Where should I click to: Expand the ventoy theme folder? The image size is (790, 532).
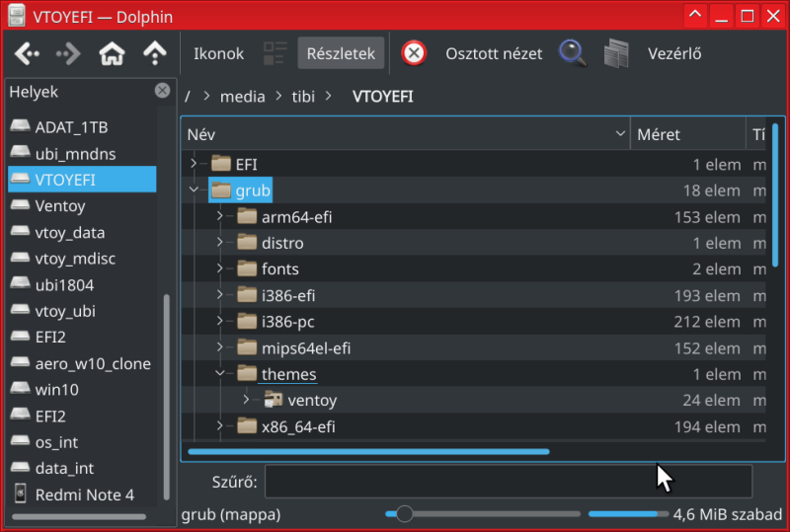click(246, 400)
